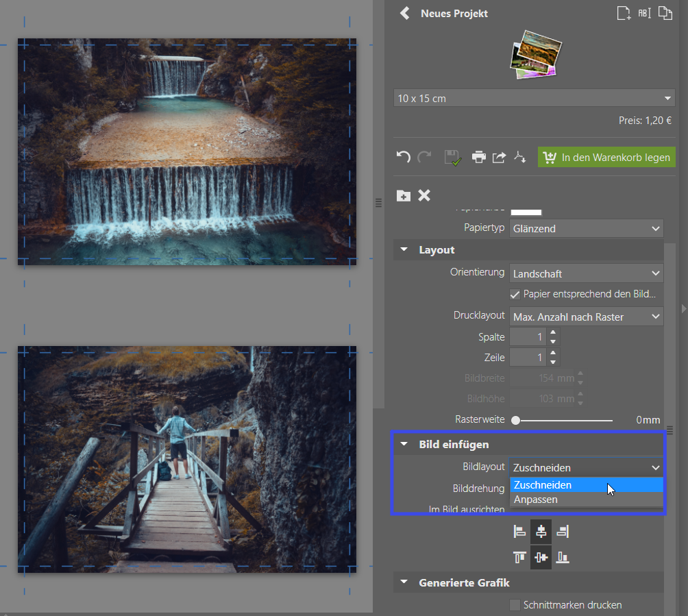Uncheck Papier entsprechend den Bild option
Viewport: 688px width, 616px height.
(515, 294)
